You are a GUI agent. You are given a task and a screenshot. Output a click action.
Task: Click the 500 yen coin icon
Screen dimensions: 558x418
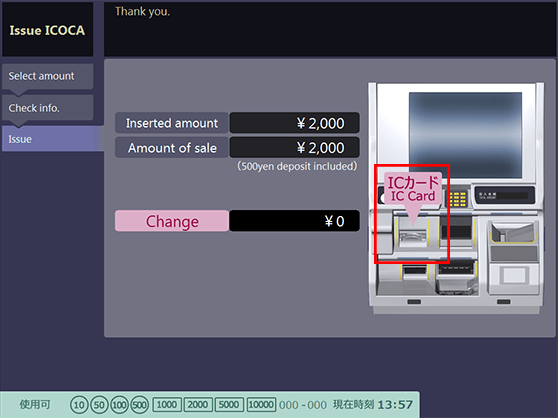pyautogui.click(x=140, y=405)
